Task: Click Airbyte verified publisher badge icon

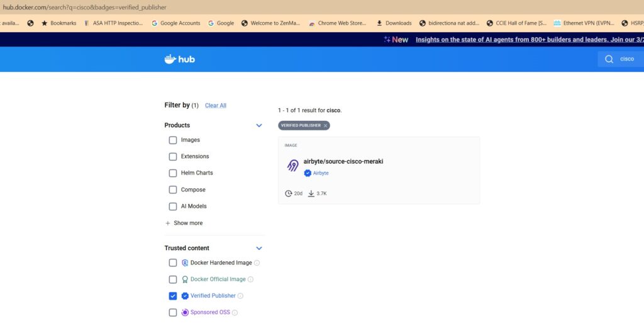Action: pos(308,173)
